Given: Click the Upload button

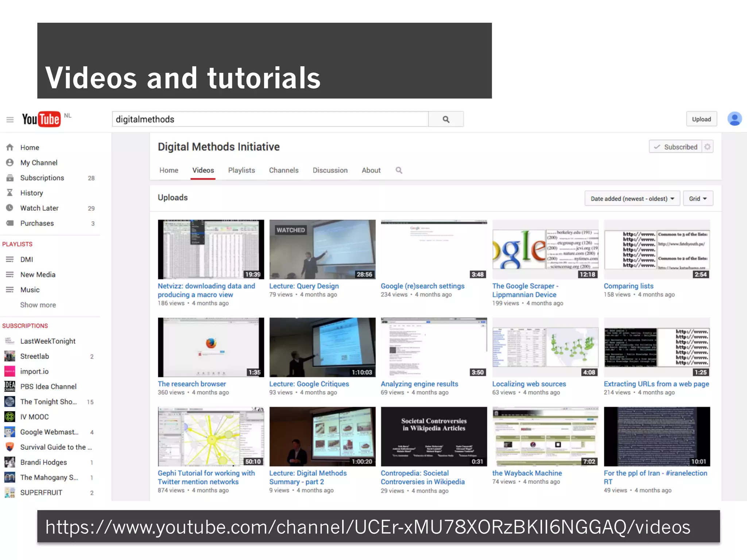Looking at the screenshot, I should pyautogui.click(x=701, y=119).
